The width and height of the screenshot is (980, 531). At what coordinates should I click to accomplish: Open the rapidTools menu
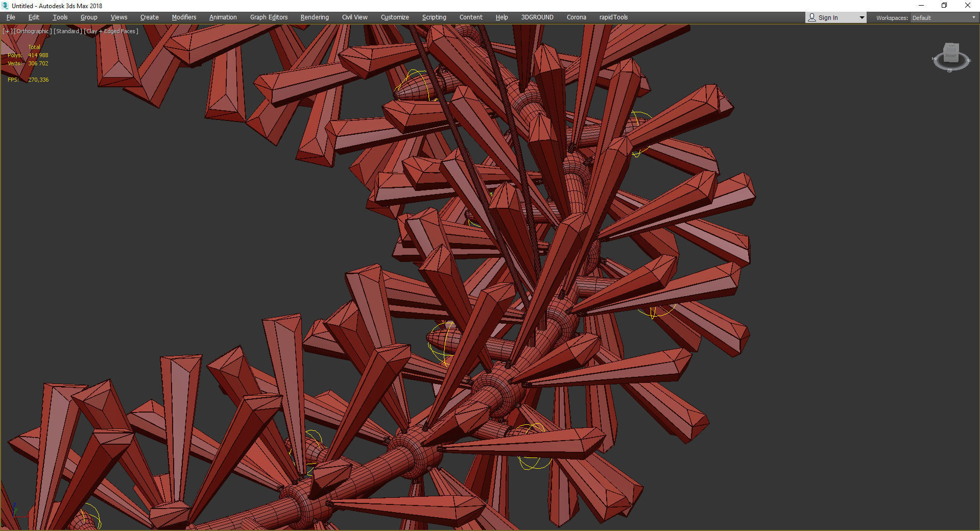click(x=613, y=17)
